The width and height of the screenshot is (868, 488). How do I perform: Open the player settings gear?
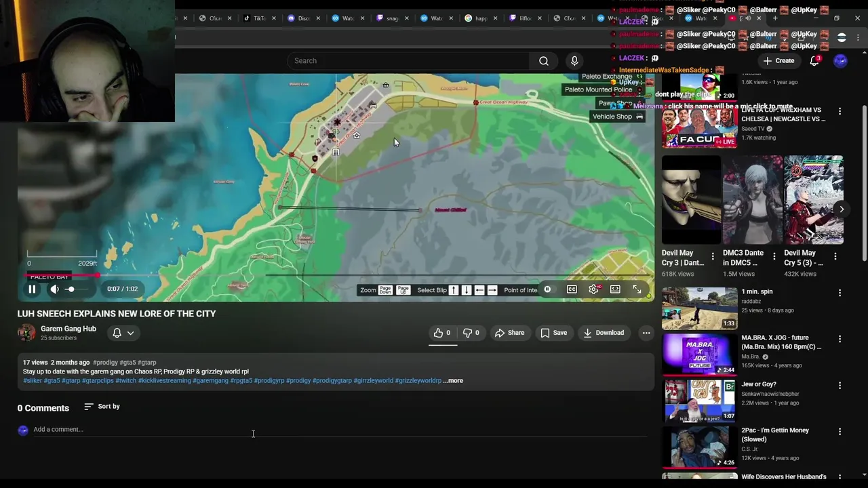[594, 289]
